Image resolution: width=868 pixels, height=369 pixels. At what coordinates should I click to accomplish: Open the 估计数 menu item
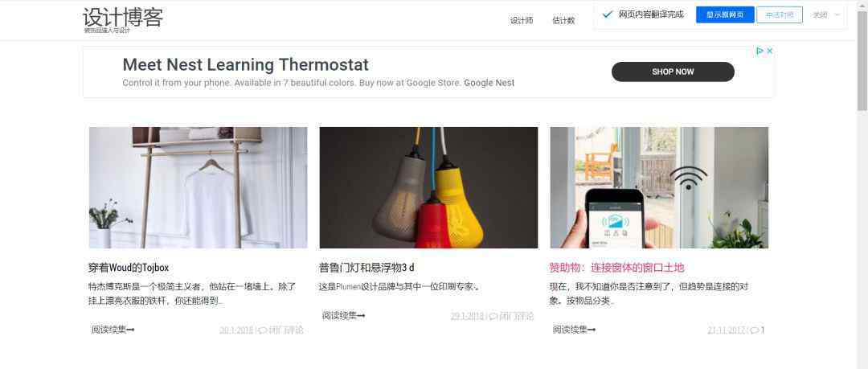563,21
